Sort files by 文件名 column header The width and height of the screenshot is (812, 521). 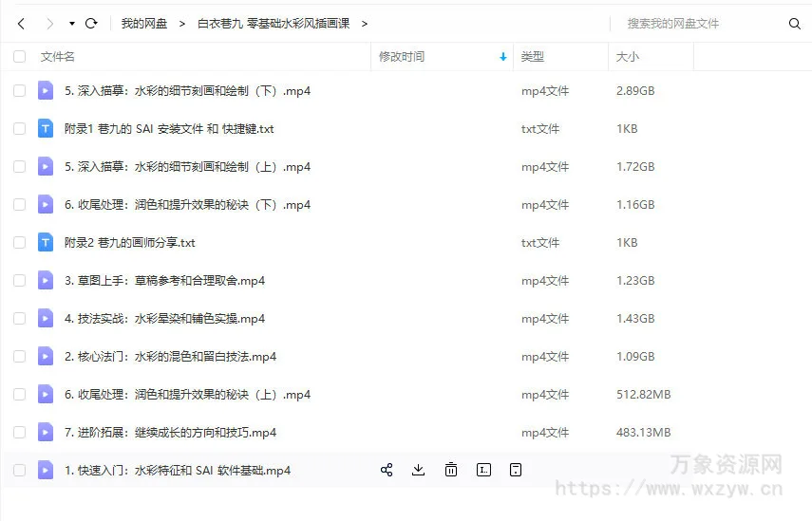point(58,57)
